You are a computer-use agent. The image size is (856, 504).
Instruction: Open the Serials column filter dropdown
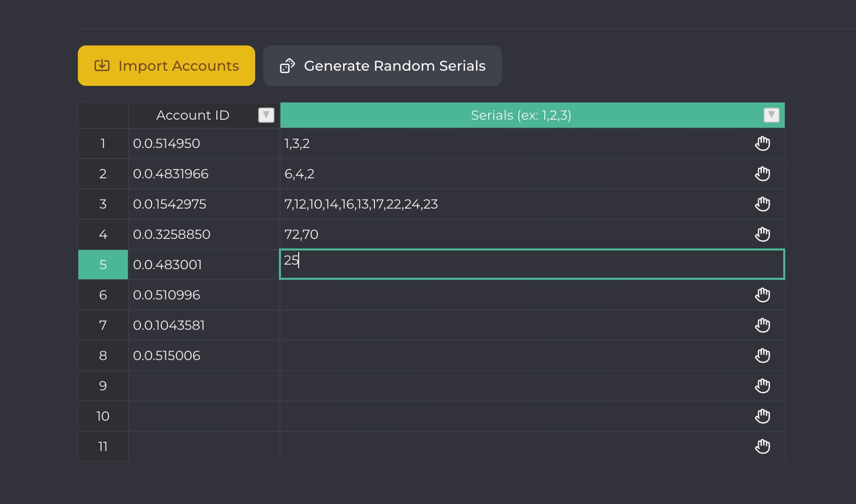pos(771,115)
